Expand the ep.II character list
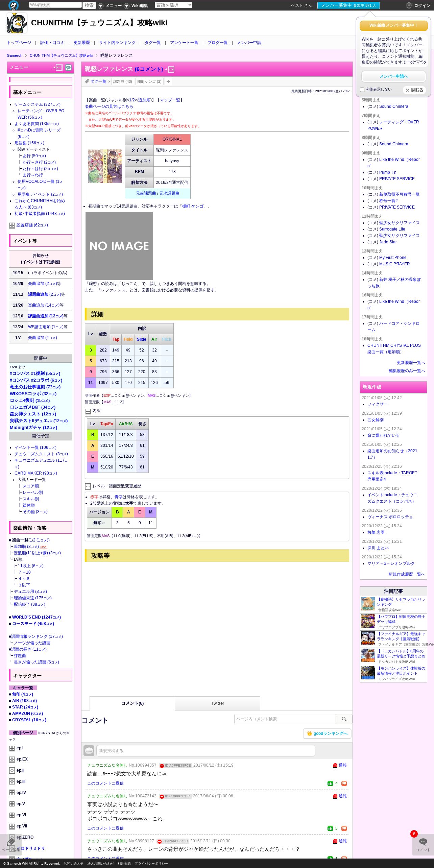 click(12, 770)
